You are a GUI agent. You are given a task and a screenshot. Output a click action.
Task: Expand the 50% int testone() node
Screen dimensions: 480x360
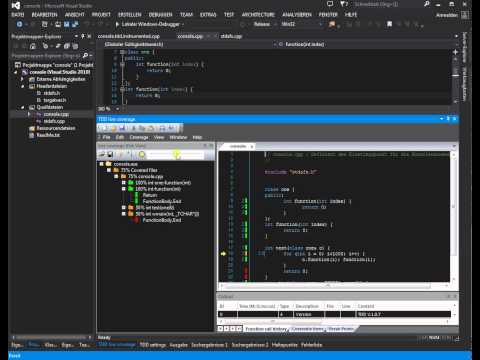tap(123, 207)
